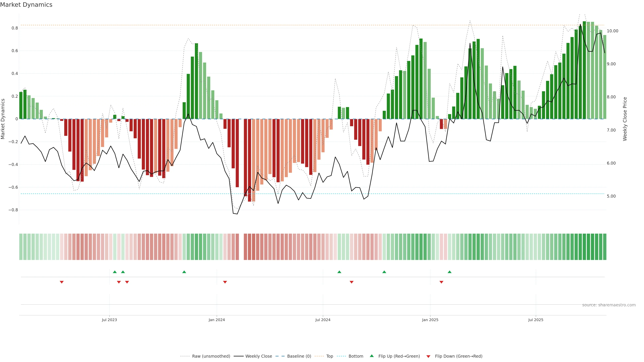This screenshot has height=362, width=644.
Task: Click the green Flip Up triangle in legend
Action: pyautogui.click(x=372, y=356)
